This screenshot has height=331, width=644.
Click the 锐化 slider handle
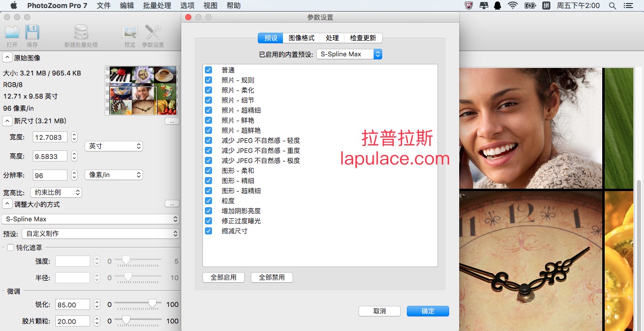152,304
